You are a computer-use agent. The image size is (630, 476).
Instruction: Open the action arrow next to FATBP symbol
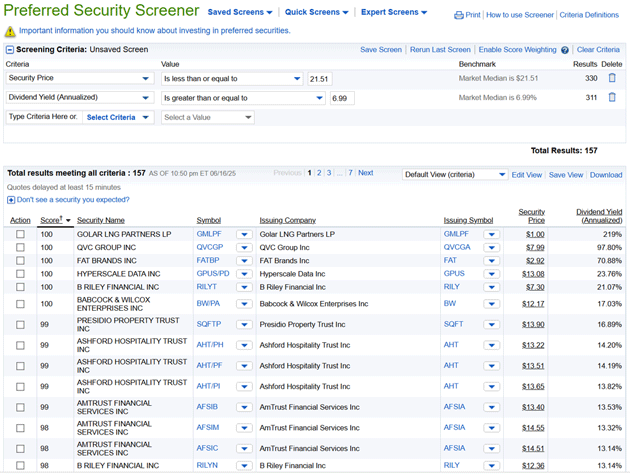click(244, 261)
